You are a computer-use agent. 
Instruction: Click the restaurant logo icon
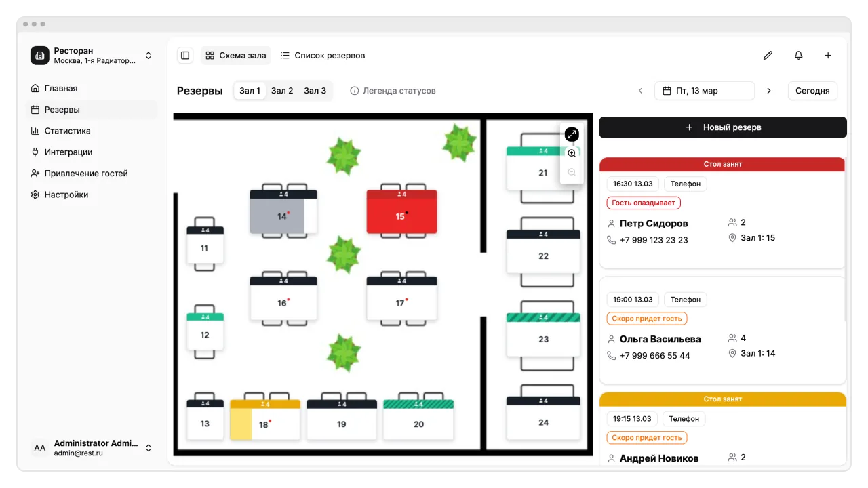point(40,56)
